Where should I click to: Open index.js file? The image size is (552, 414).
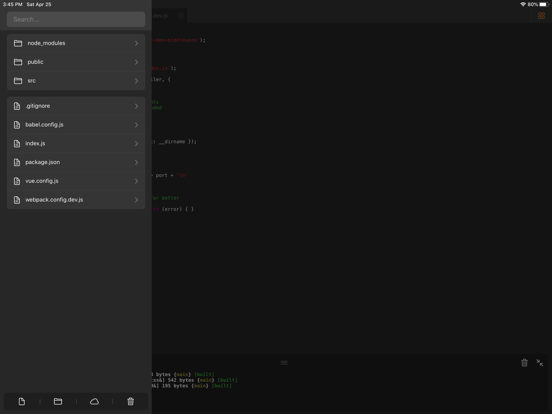pos(76,143)
